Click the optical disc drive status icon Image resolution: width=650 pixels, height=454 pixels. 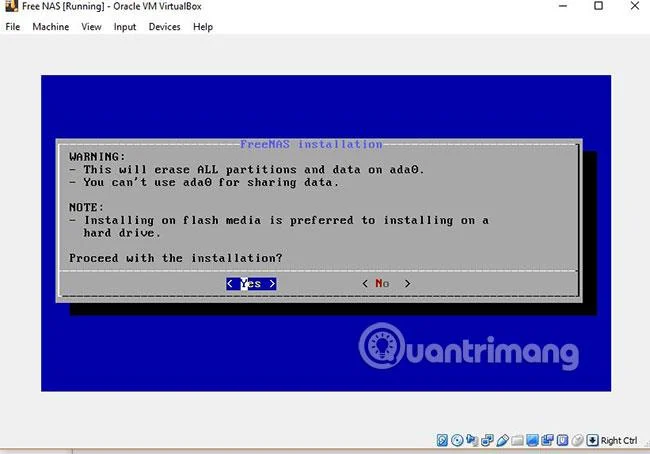point(457,440)
